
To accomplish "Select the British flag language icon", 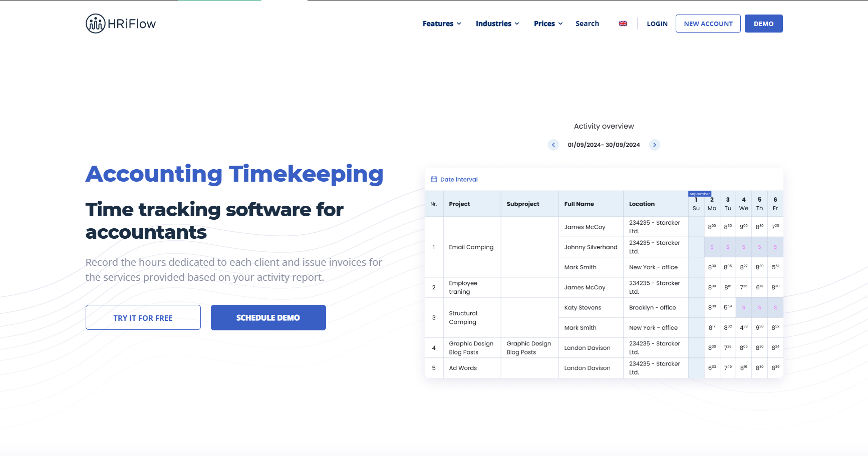I will 623,23.
